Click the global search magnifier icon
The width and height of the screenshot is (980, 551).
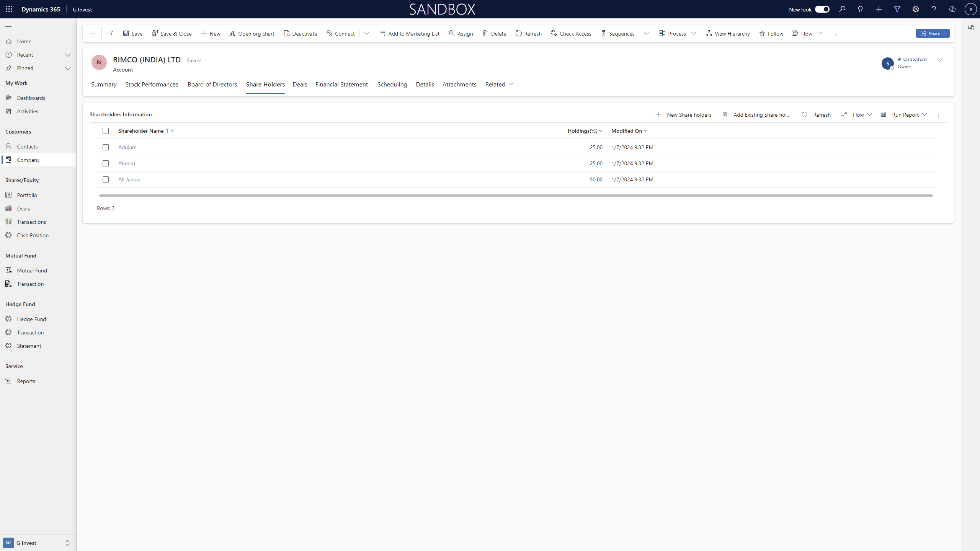pyautogui.click(x=842, y=9)
